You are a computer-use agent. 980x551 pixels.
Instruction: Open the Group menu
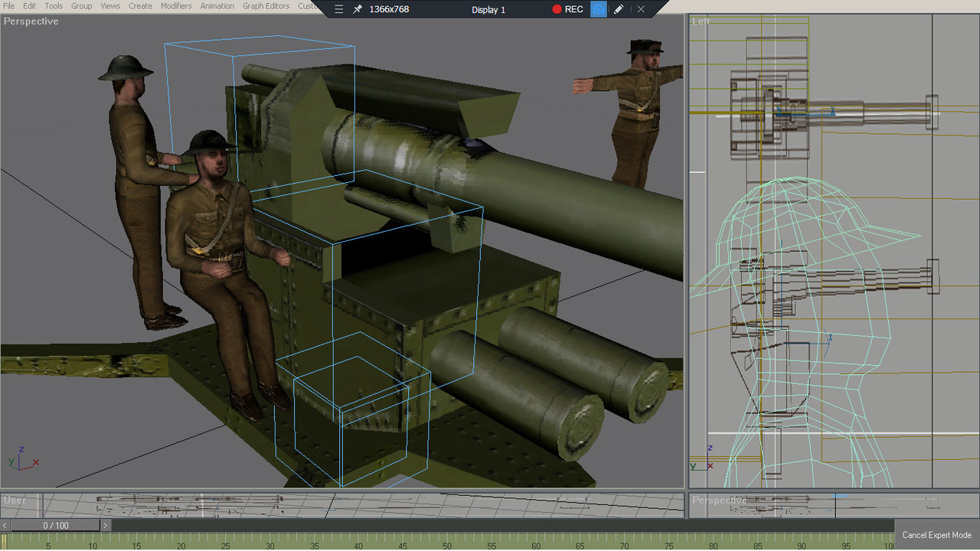[81, 6]
